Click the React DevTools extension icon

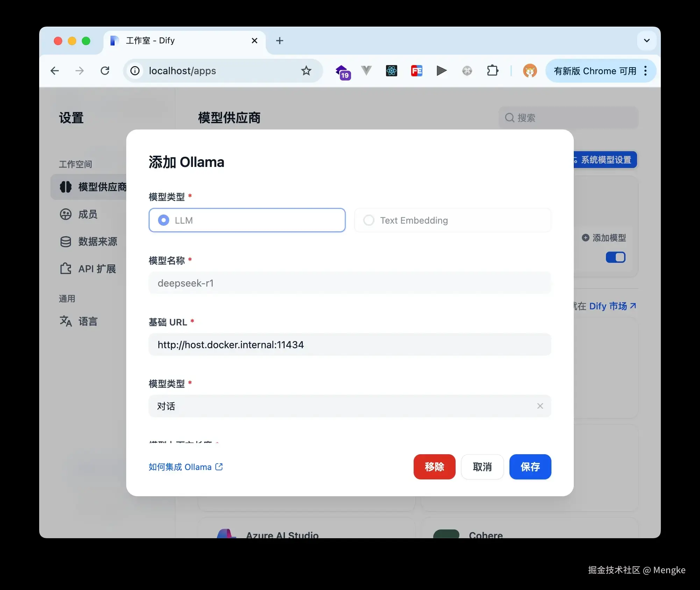(391, 71)
